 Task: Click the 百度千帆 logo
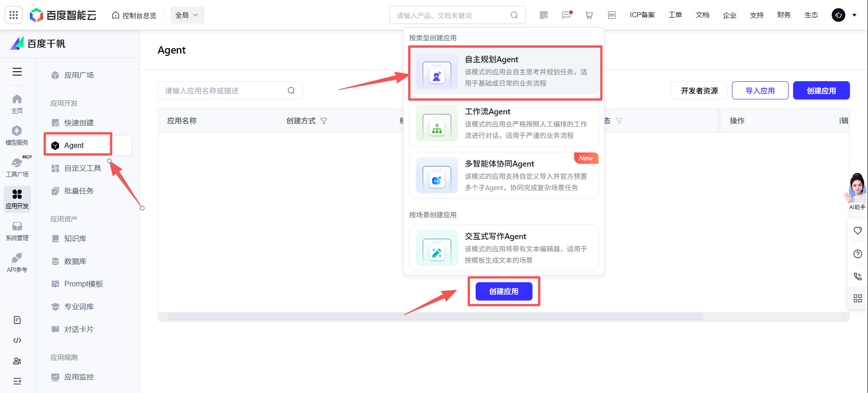click(38, 44)
